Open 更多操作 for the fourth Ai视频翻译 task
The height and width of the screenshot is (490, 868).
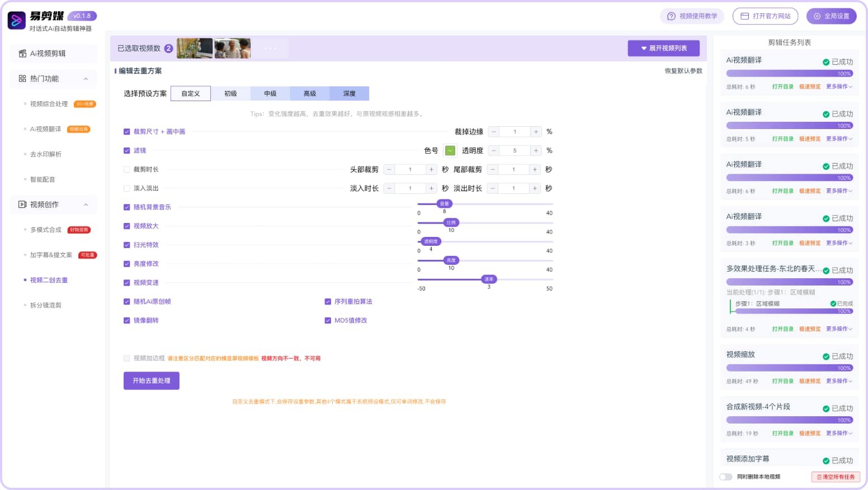coord(839,243)
